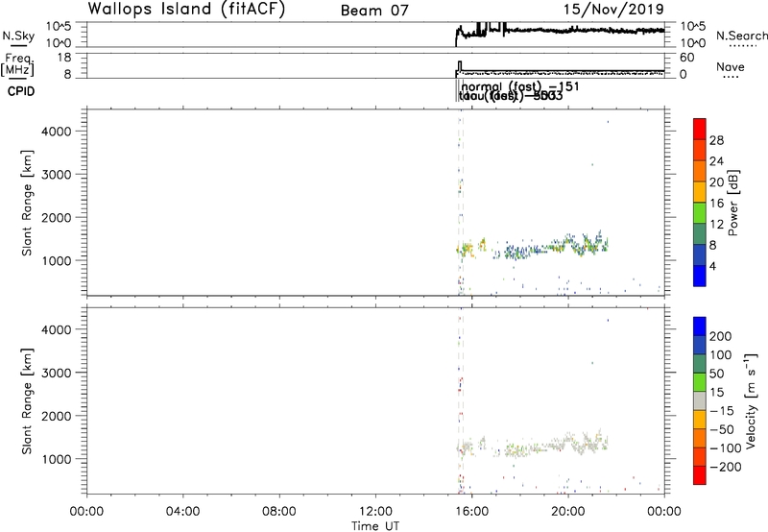Click the N.Sky legend label
Image resolution: width=768 pixels, height=532 pixels.
(x=18, y=36)
